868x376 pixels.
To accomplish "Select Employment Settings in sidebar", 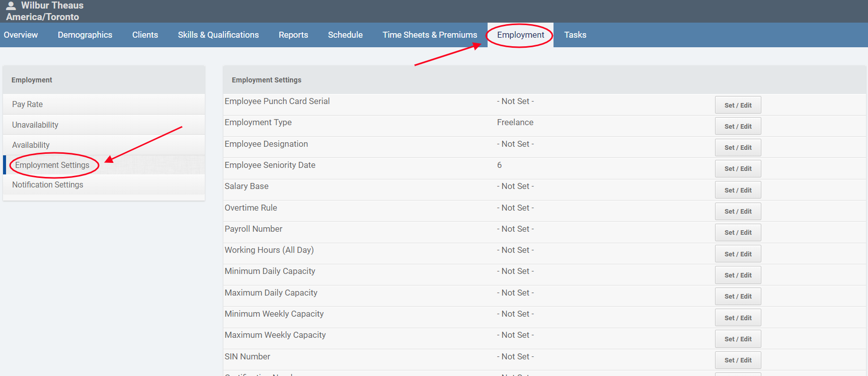I will [52, 165].
